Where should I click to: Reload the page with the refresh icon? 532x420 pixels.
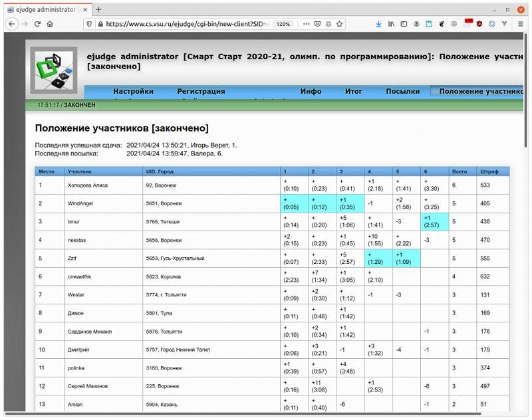tap(37, 24)
